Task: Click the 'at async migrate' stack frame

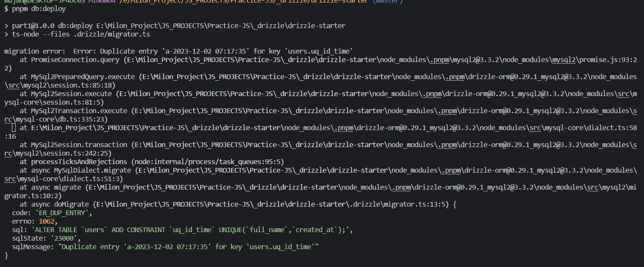Action: tap(50, 187)
